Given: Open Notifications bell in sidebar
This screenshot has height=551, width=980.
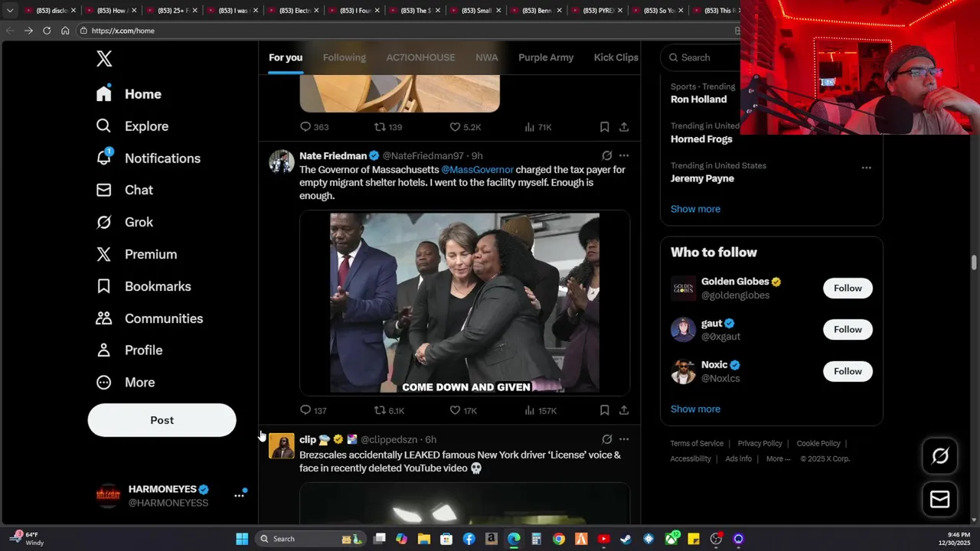Looking at the screenshot, I should [x=148, y=158].
